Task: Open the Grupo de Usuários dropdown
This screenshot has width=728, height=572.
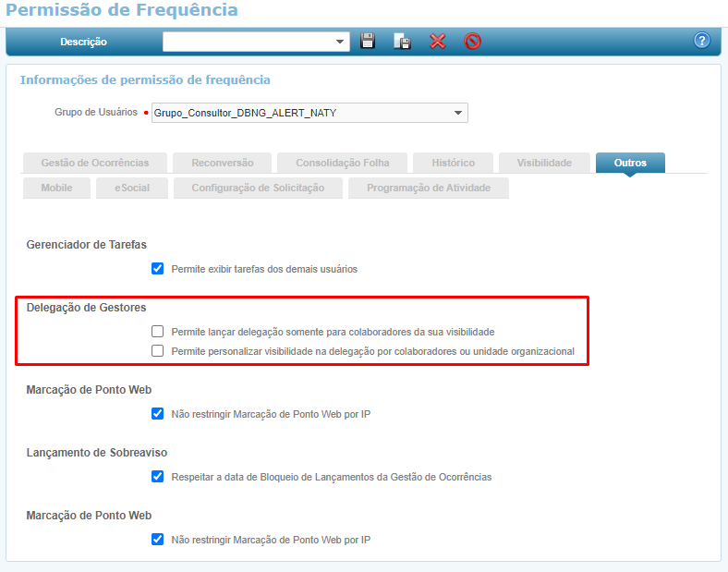Action: (457, 113)
